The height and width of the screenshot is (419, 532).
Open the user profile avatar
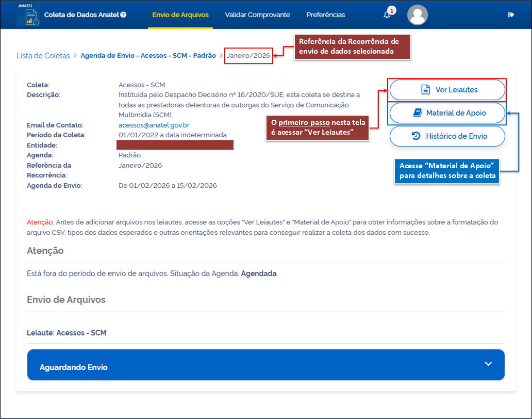(417, 15)
